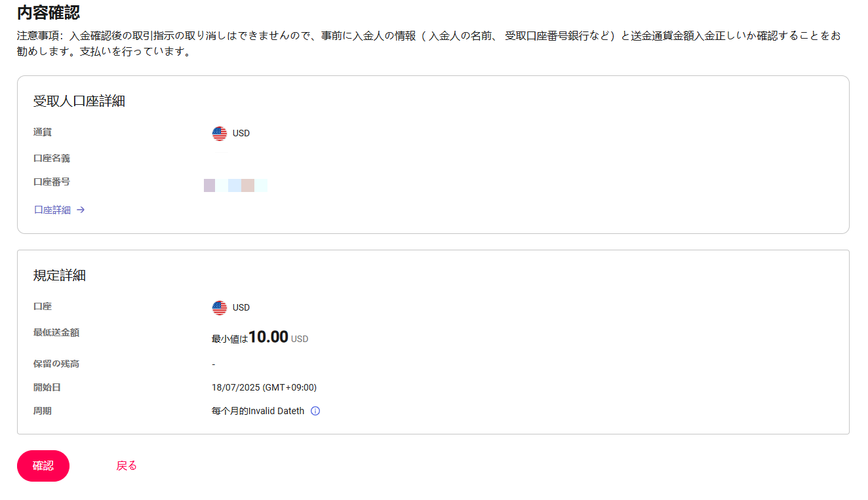The image size is (868, 500).
Task: Open the 口座詳細 link
Action: [x=52, y=210]
